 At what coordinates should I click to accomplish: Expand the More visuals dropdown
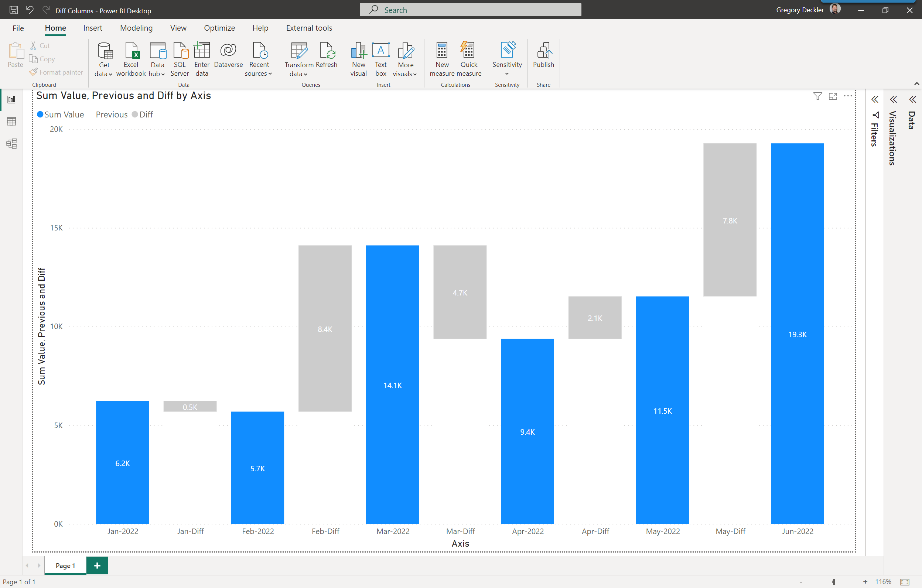pyautogui.click(x=405, y=59)
